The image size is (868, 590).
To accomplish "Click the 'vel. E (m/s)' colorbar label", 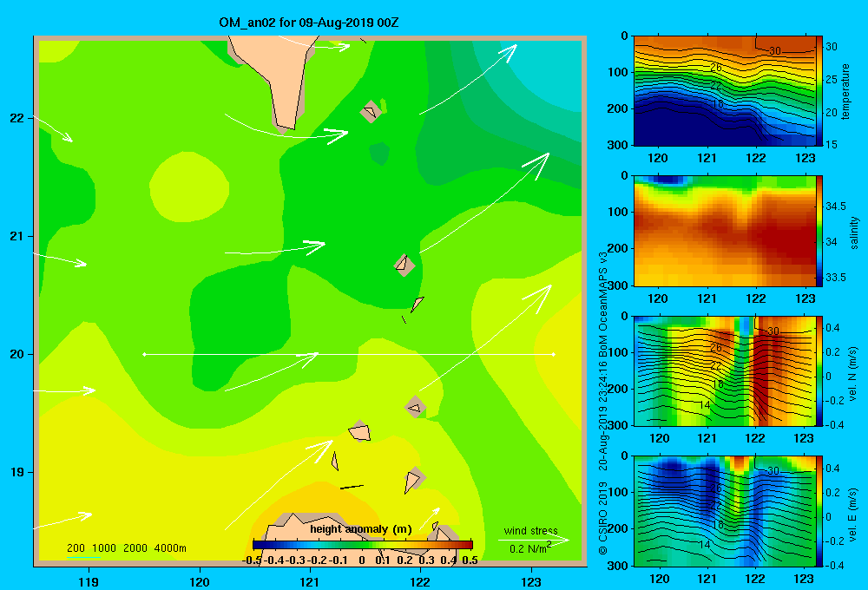I will coord(853,514).
